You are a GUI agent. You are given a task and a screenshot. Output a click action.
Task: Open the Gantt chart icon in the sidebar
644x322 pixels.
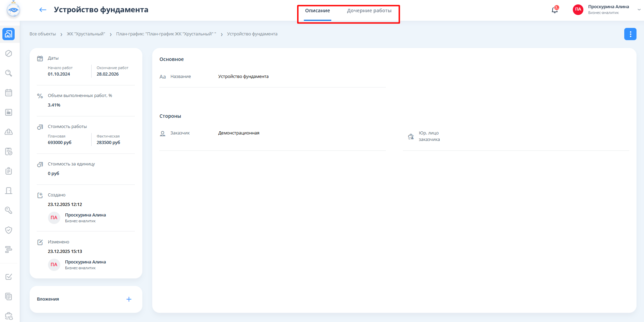[9, 249]
